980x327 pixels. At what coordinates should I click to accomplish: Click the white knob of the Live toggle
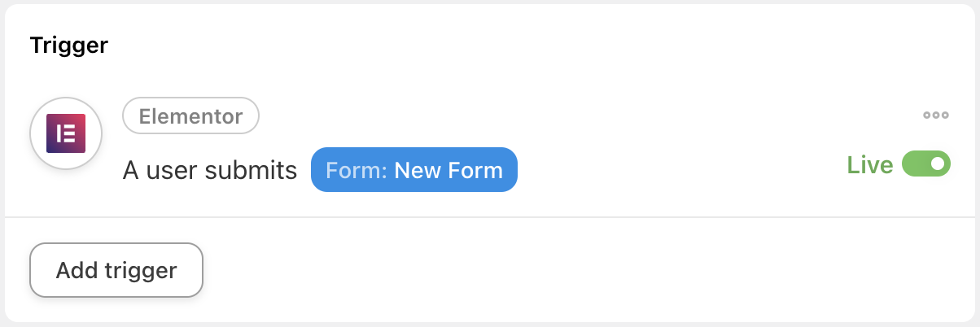(x=938, y=164)
